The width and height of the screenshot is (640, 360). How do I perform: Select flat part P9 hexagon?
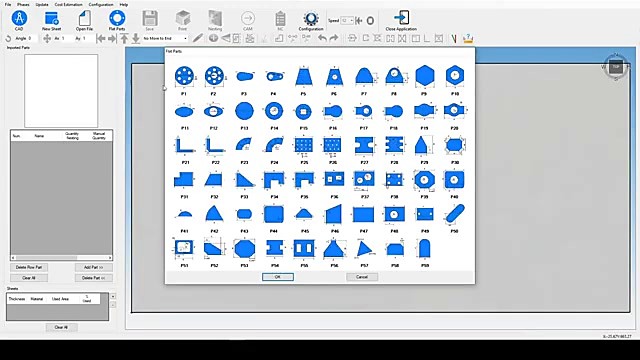pos(424,76)
